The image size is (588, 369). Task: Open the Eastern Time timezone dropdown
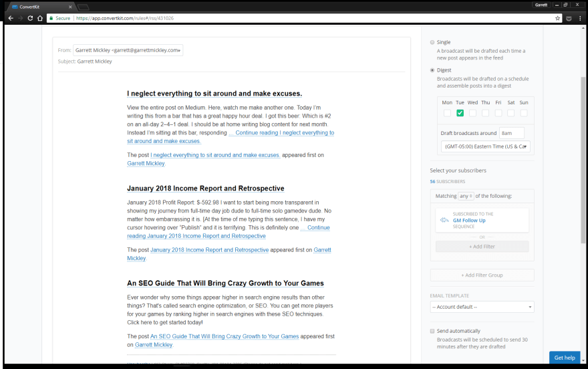pyautogui.click(x=485, y=146)
